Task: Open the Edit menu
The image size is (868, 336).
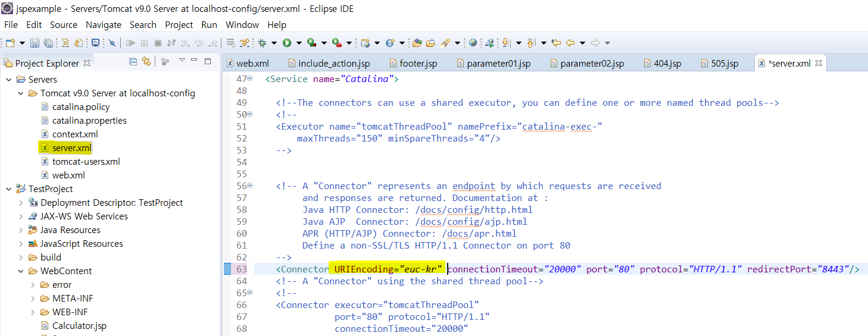Action: click(34, 24)
